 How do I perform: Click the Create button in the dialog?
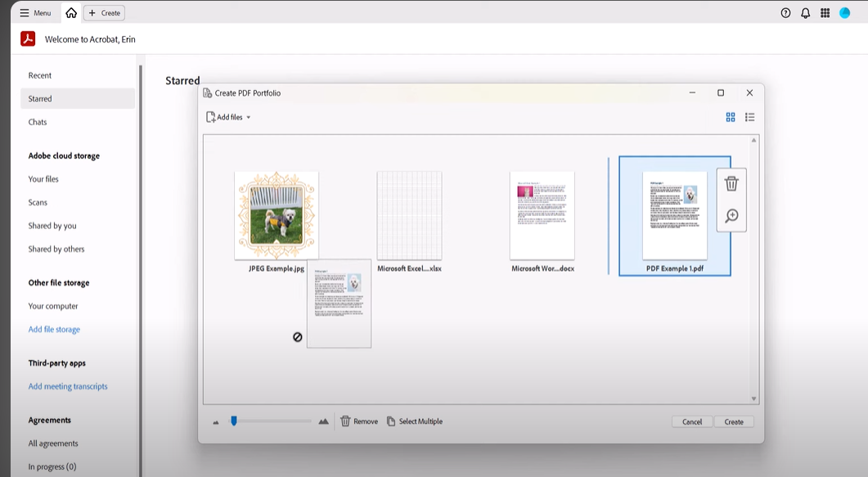tap(734, 421)
